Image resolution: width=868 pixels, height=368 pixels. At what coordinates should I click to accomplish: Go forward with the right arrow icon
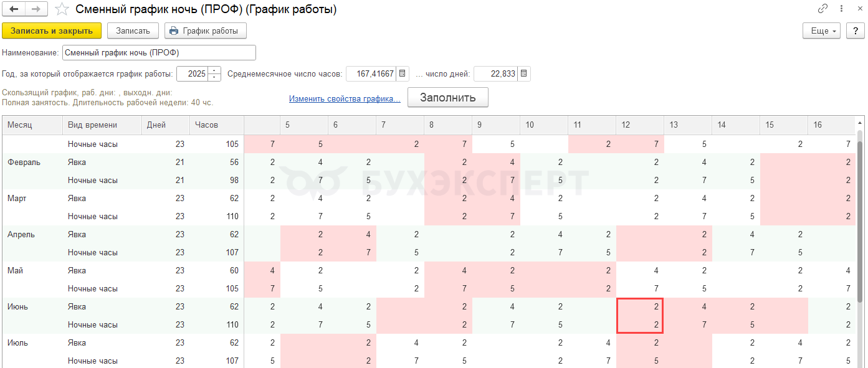[x=36, y=9]
